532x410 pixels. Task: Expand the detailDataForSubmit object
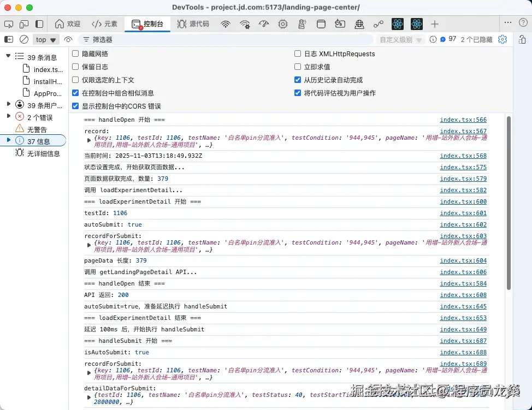pyautogui.click(x=89, y=397)
